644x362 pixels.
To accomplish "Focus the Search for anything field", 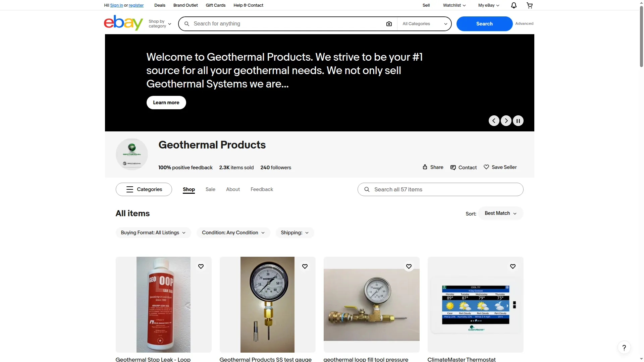I will pos(288,24).
